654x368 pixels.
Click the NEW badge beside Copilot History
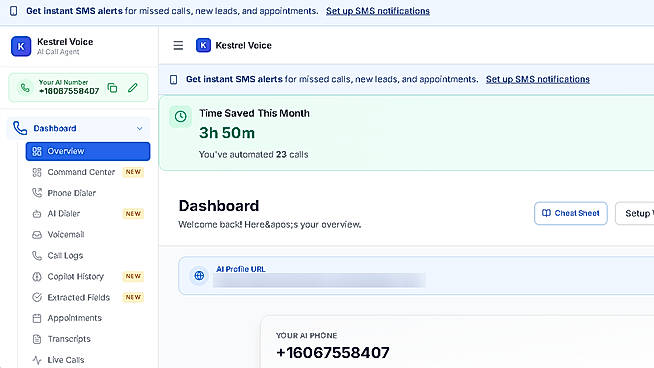tap(133, 276)
